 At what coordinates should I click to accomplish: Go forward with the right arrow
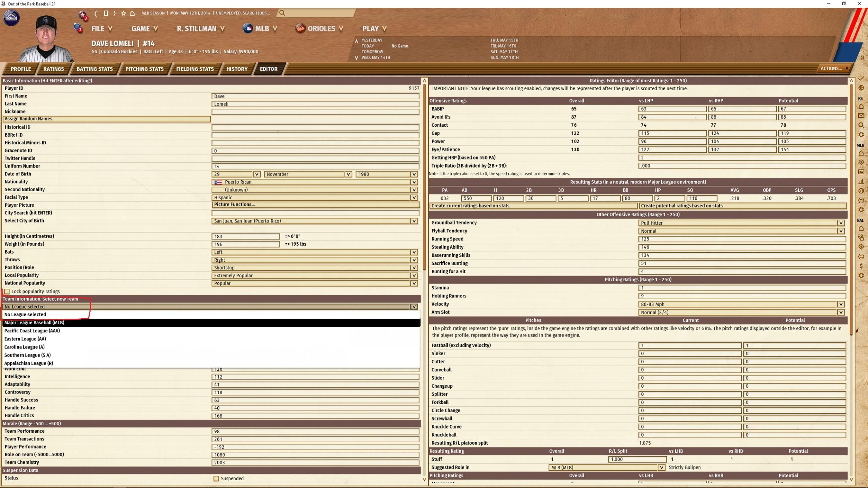coord(114,13)
